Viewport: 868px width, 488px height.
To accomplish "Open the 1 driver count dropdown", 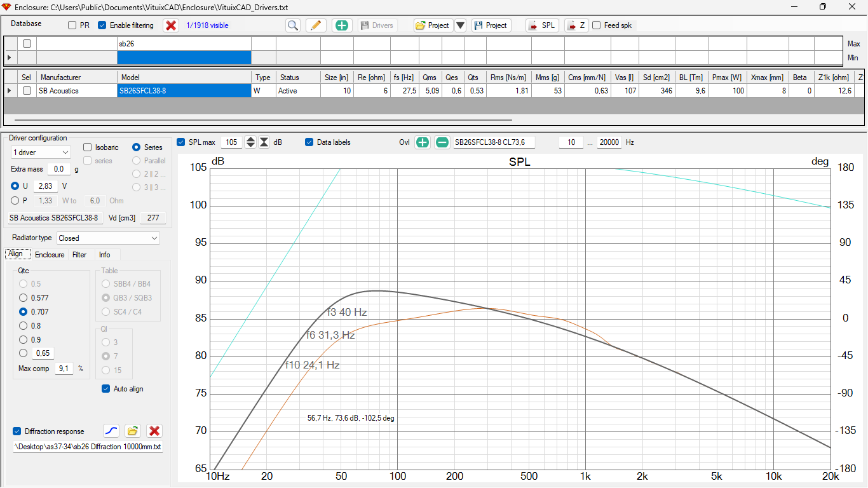I will tap(41, 152).
